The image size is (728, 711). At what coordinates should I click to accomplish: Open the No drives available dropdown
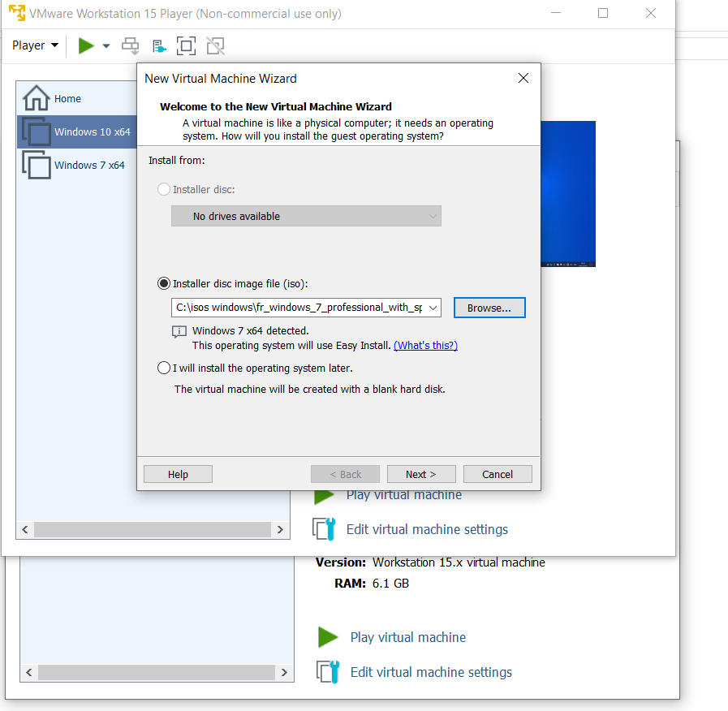[x=306, y=216]
